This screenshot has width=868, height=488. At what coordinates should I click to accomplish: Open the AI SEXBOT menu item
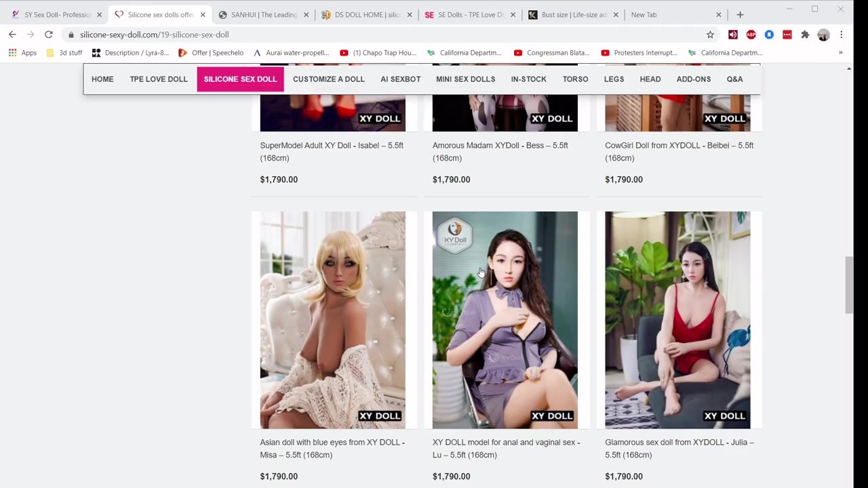[x=401, y=79]
